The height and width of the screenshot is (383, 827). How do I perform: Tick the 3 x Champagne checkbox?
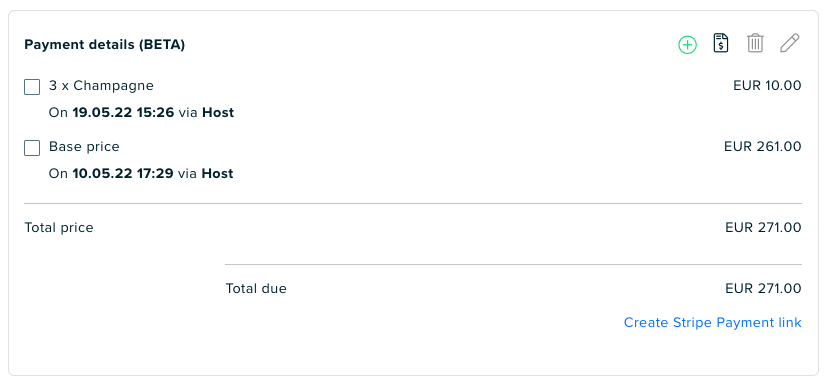click(32, 87)
